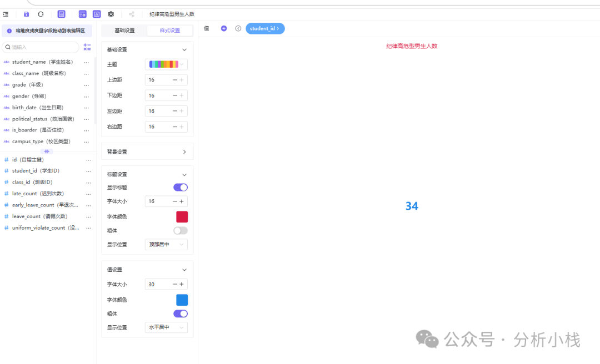Open the atom-shaped advanced settings icon
Screen dimensions: 600x364
[x=111, y=14]
